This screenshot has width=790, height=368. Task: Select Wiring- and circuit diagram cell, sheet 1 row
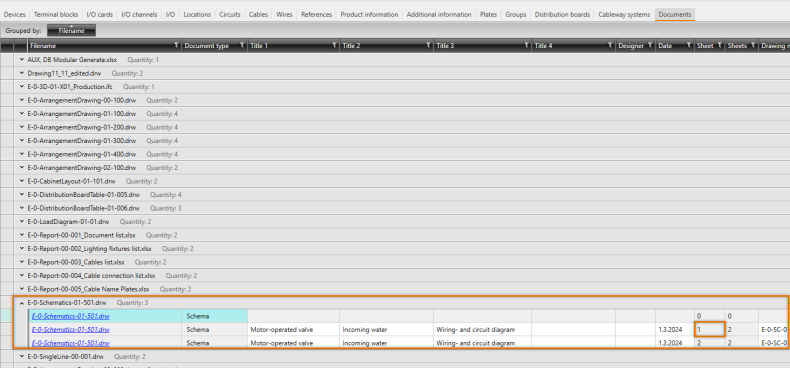tap(483, 330)
